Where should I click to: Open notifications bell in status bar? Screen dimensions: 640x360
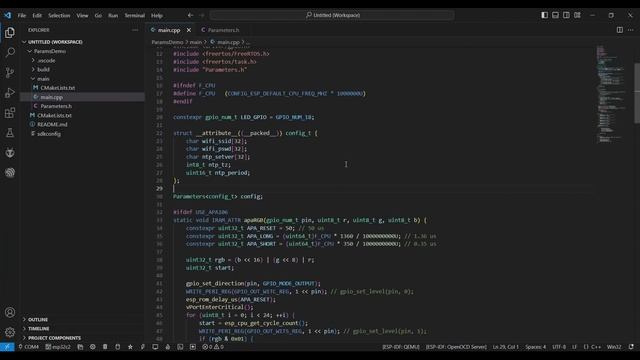(x=631, y=347)
